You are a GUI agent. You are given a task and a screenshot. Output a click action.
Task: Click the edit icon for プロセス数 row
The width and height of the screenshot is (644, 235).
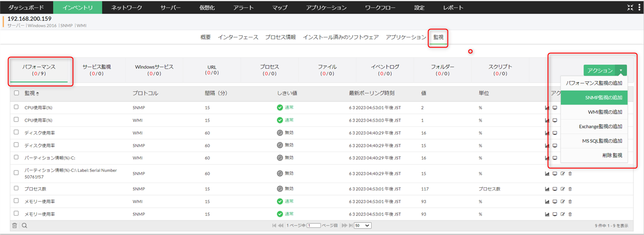point(562,189)
